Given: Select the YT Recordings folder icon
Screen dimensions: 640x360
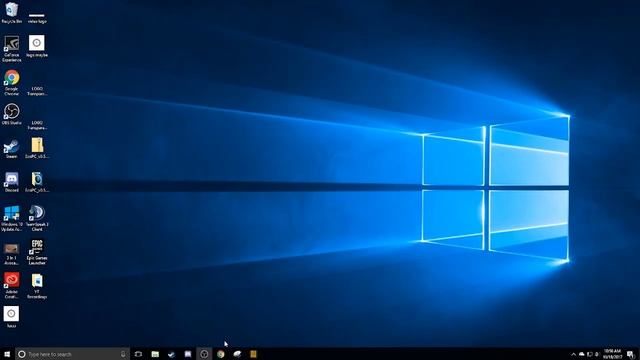Looking at the screenshot, I should pos(37,286).
